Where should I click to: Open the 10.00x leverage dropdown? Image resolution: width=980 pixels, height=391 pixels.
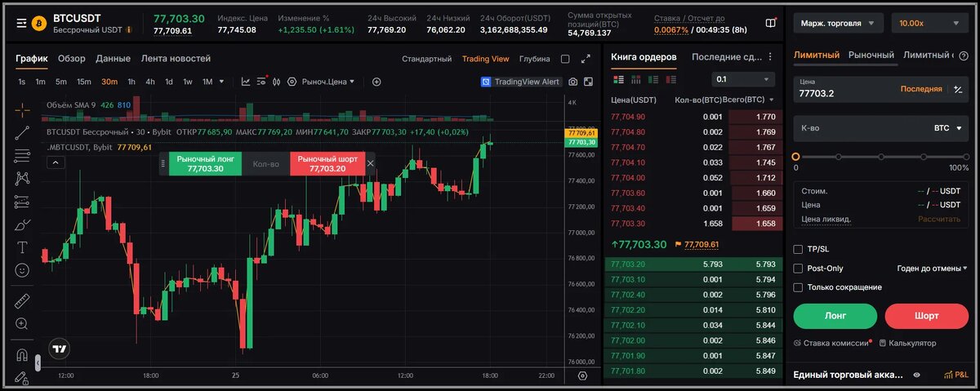point(930,24)
